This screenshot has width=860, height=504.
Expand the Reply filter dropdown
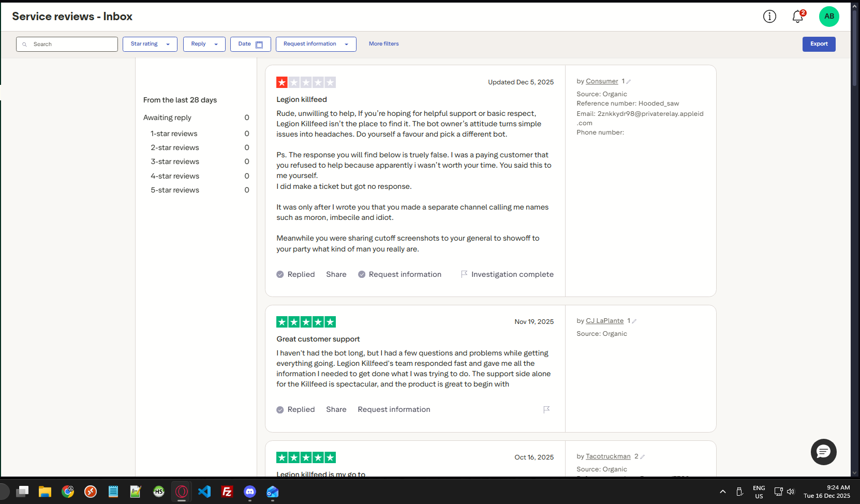204,44
